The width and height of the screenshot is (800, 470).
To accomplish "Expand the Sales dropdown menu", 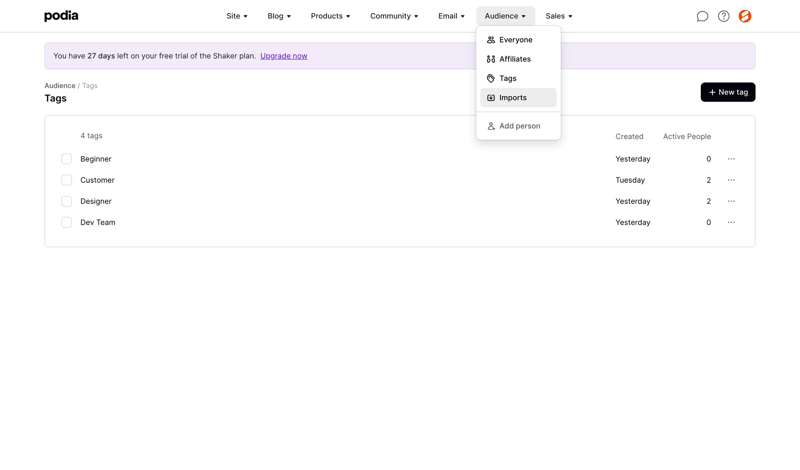I will click(x=559, y=16).
